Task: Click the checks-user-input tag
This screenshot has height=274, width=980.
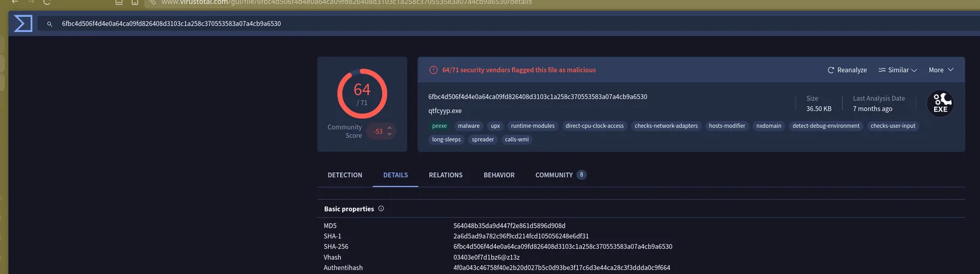Action: click(893, 126)
